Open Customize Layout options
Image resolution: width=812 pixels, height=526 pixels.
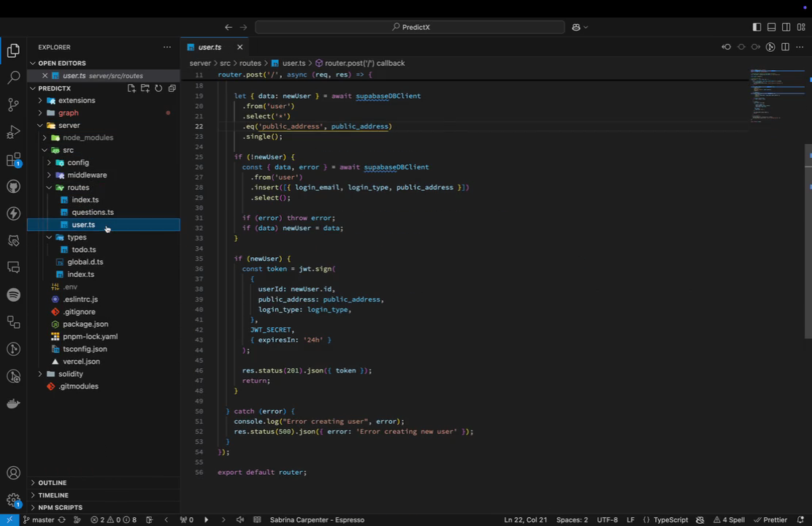(x=801, y=27)
